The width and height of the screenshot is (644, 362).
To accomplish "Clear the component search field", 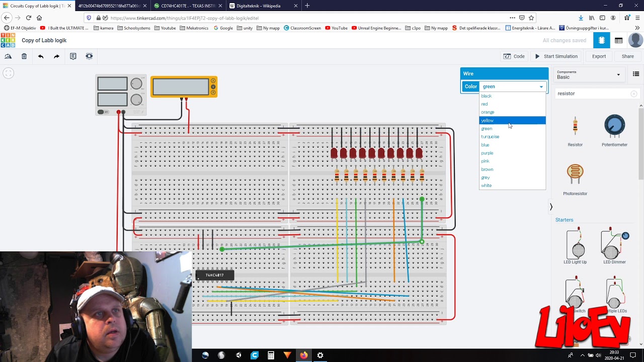I will (x=634, y=94).
